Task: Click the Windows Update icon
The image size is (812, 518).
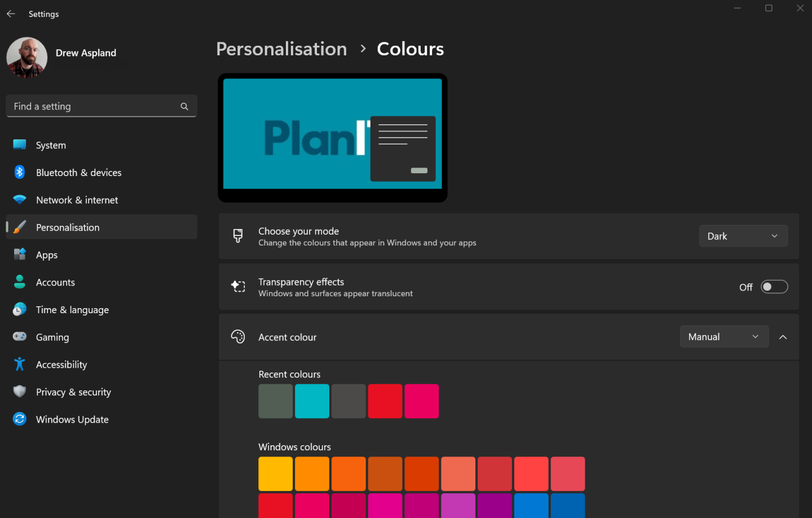Action: [x=19, y=419]
